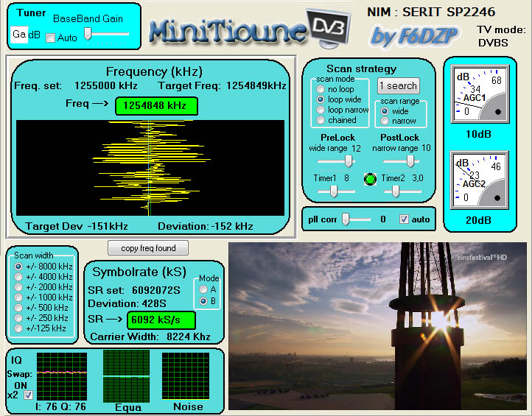Viewport: 532px width, 416px height.
Task: Enable the Auto BaseBand Gain checkbox
Action: tap(50, 38)
